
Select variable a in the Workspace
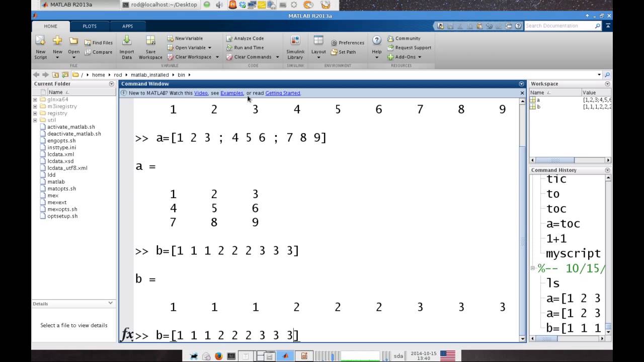538,100
